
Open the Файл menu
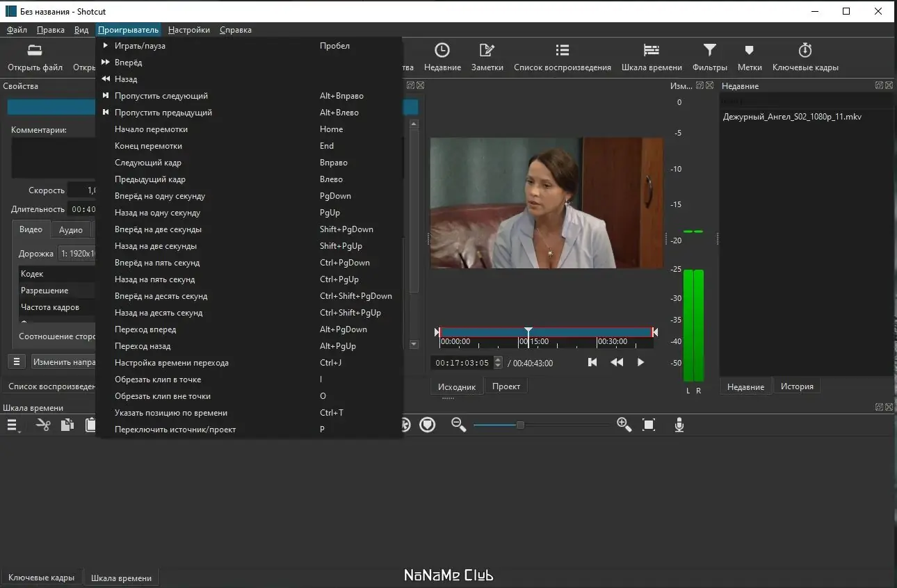[x=17, y=30]
